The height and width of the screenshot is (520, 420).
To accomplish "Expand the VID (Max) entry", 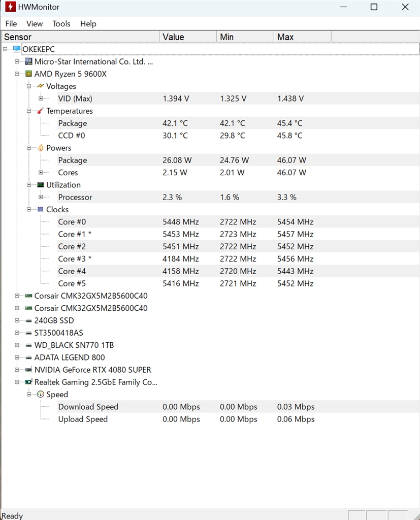I will tap(41, 99).
